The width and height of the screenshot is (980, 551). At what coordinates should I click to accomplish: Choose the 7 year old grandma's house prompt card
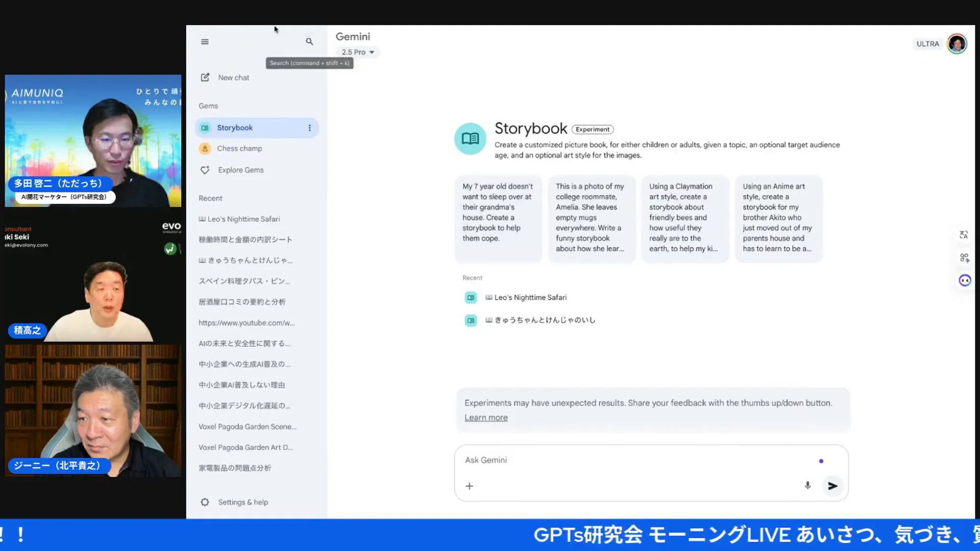pos(498,218)
